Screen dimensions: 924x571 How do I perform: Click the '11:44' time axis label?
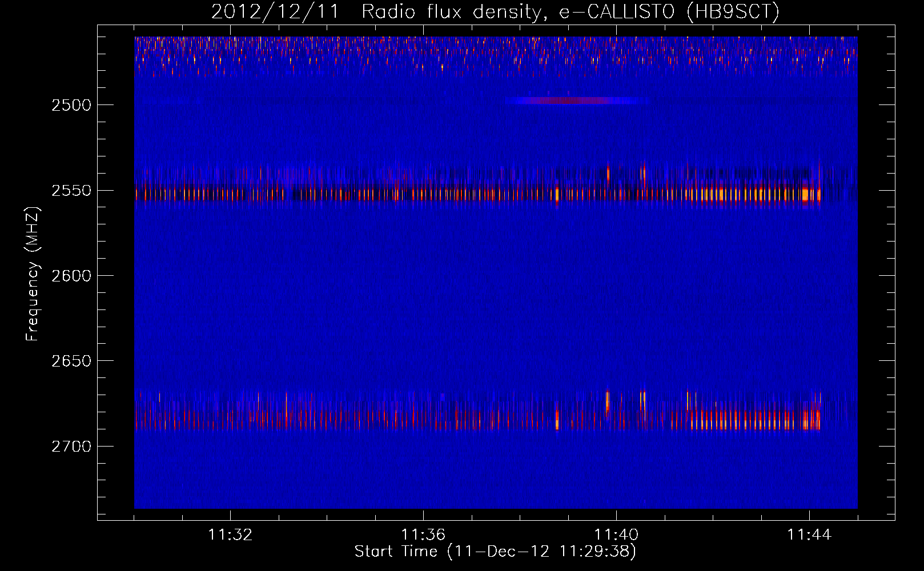(x=809, y=534)
